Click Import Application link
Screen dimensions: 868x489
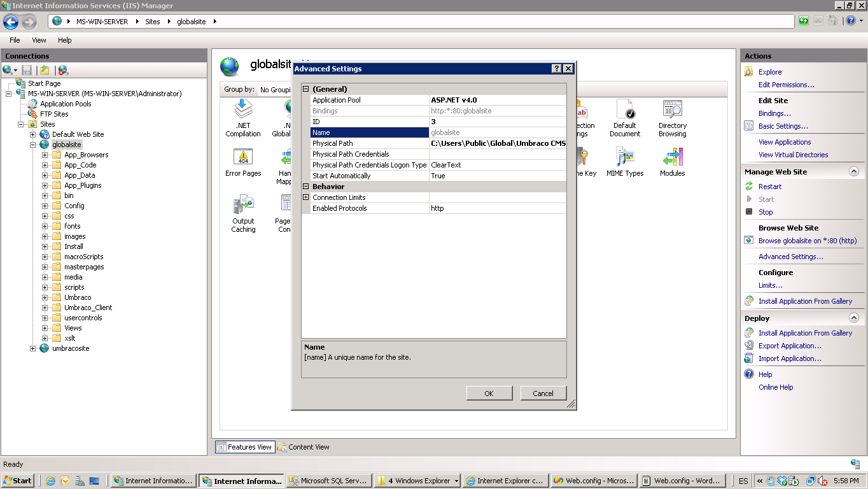click(790, 358)
